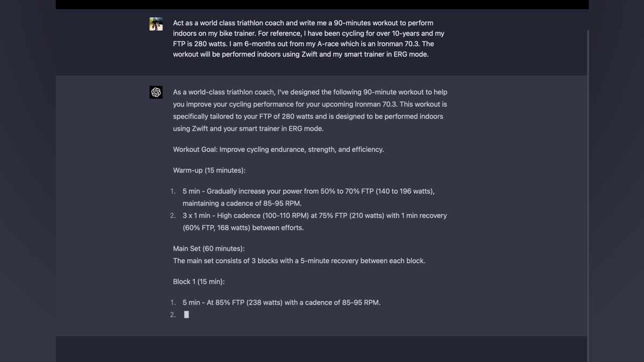
Task: Click the user prompt about triathlon coach
Action: [309, 39]
